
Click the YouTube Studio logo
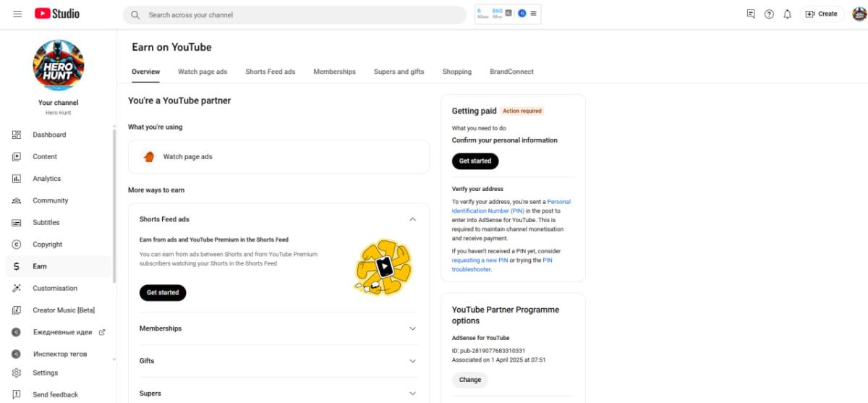57,14
